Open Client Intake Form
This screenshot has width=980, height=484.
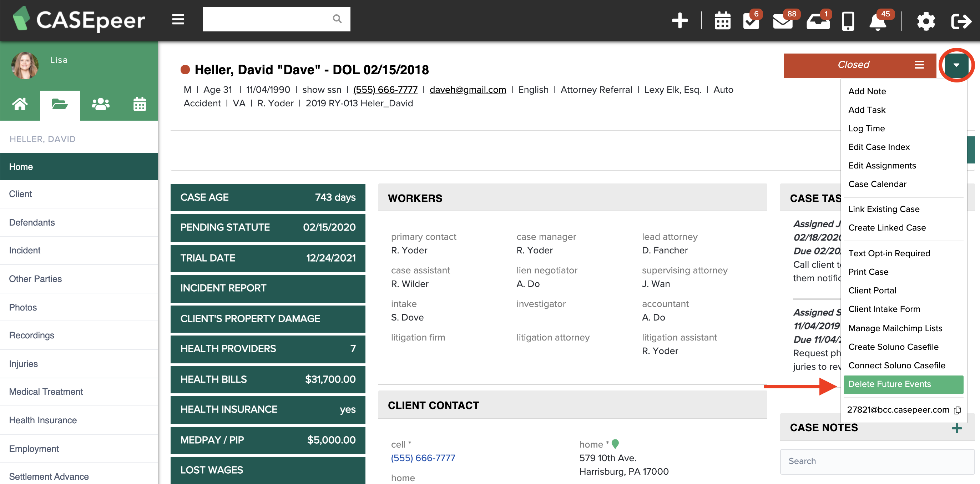coord(884,309)
